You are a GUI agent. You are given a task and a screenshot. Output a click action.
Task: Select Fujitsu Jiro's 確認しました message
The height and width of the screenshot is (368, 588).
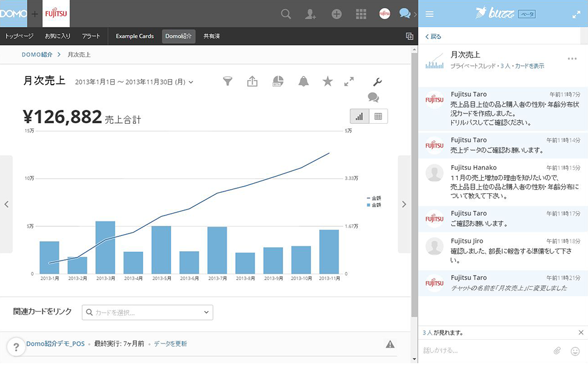tap(503, 251)
